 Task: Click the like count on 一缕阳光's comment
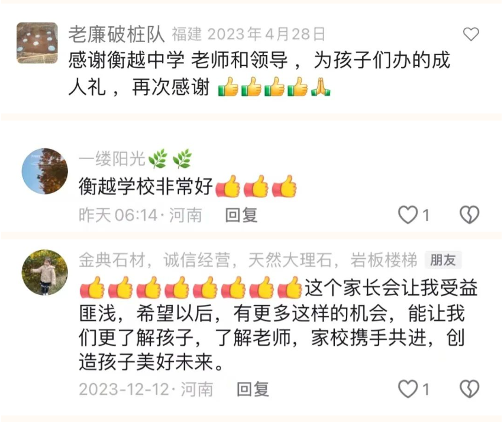425,215
